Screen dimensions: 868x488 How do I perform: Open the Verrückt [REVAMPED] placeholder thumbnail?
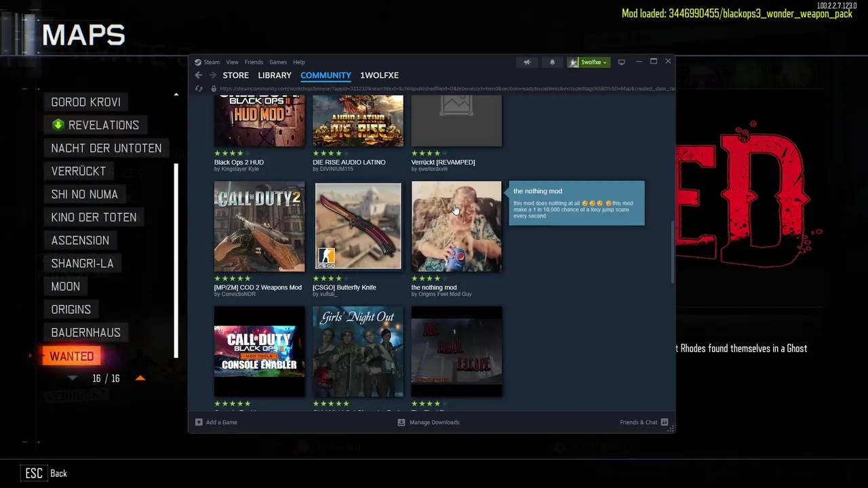click(456, 121)
